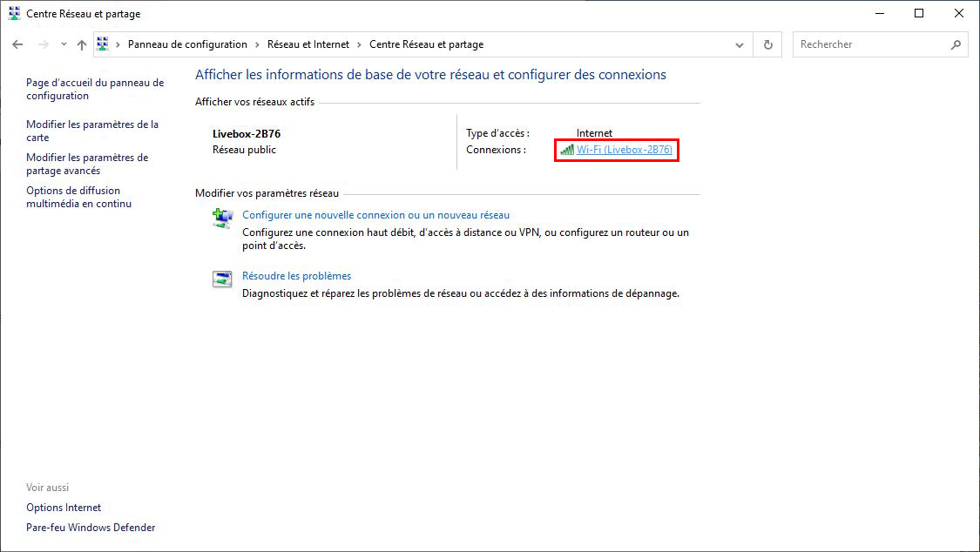This screenshot has width=980, height=552.
Task: Click the Wi-Fi signal bars icon
Action: click(x=567, y=150)
